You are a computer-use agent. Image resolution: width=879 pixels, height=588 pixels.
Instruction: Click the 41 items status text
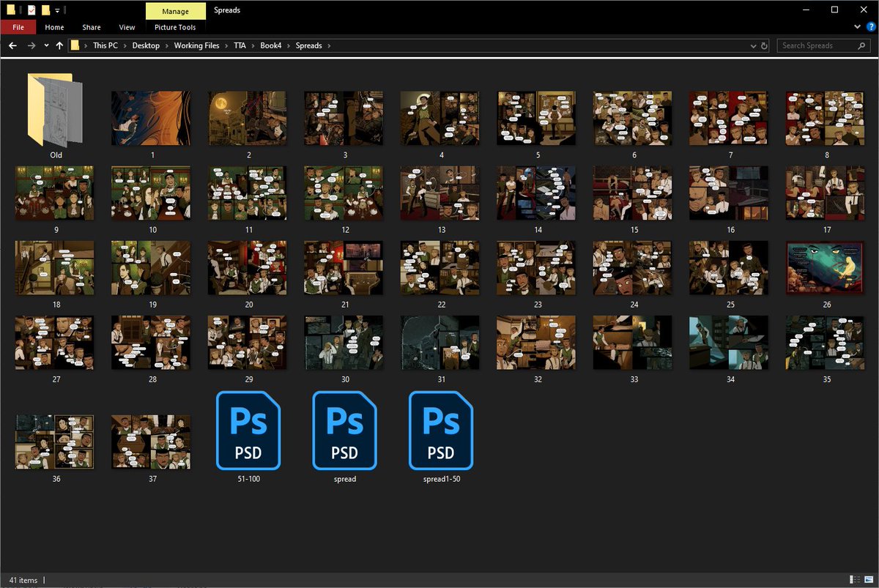pyautogui.click(x=23, y=580)
